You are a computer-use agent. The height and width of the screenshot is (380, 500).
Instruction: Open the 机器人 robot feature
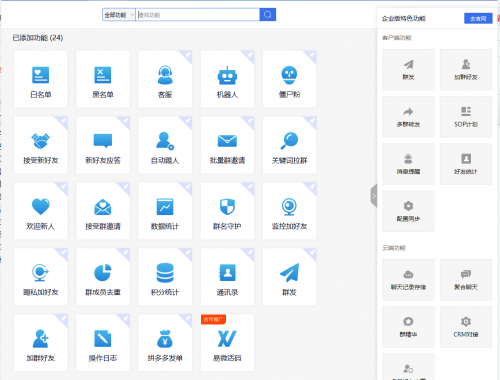click(x=227, y=79)
